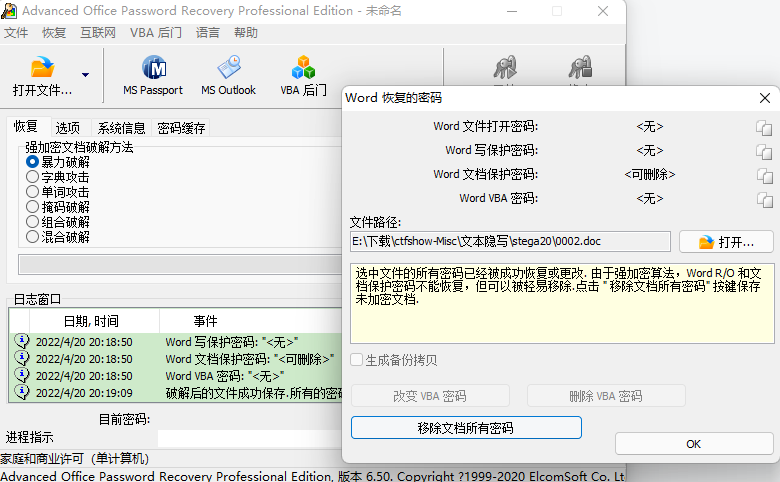Open the 帮助 menu
Screen dimensions: 780x482
pos(246,33)
